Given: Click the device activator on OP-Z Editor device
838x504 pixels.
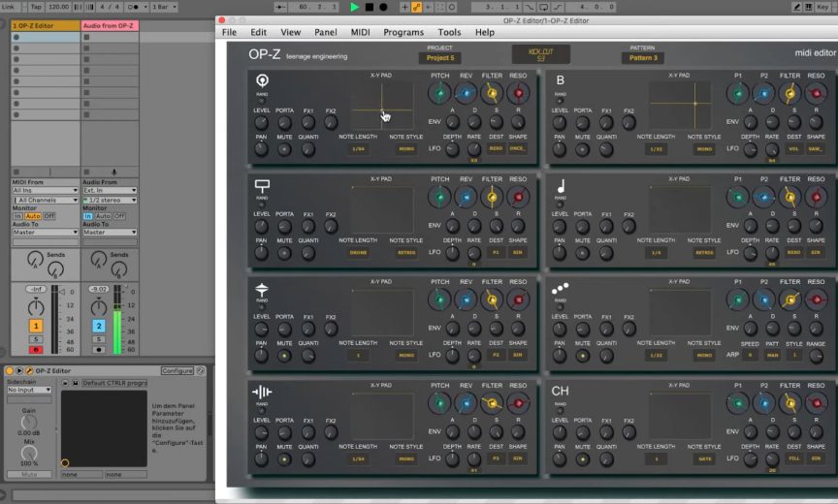Looking at the screenshot, I should pyautogui.click(x=8, y=371).
